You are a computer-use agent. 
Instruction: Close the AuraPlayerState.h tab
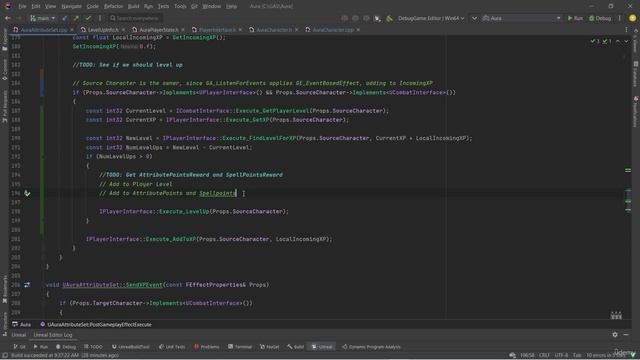(183, 30)
